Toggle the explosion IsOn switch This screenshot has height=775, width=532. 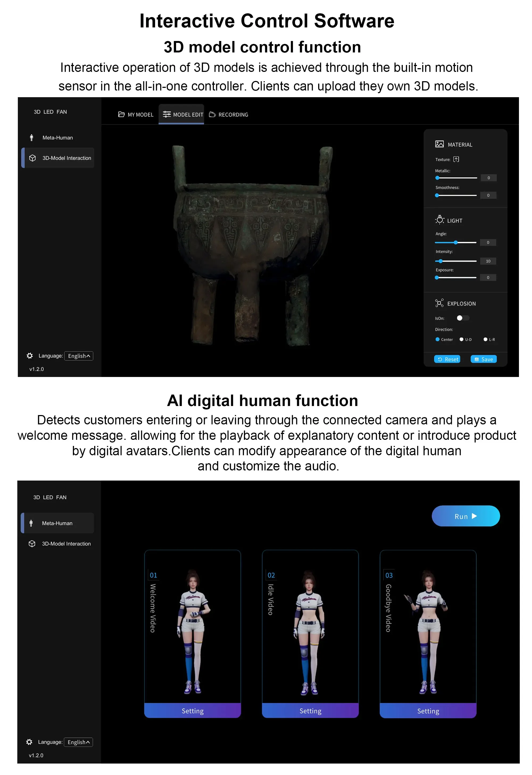tap(463, 318)
